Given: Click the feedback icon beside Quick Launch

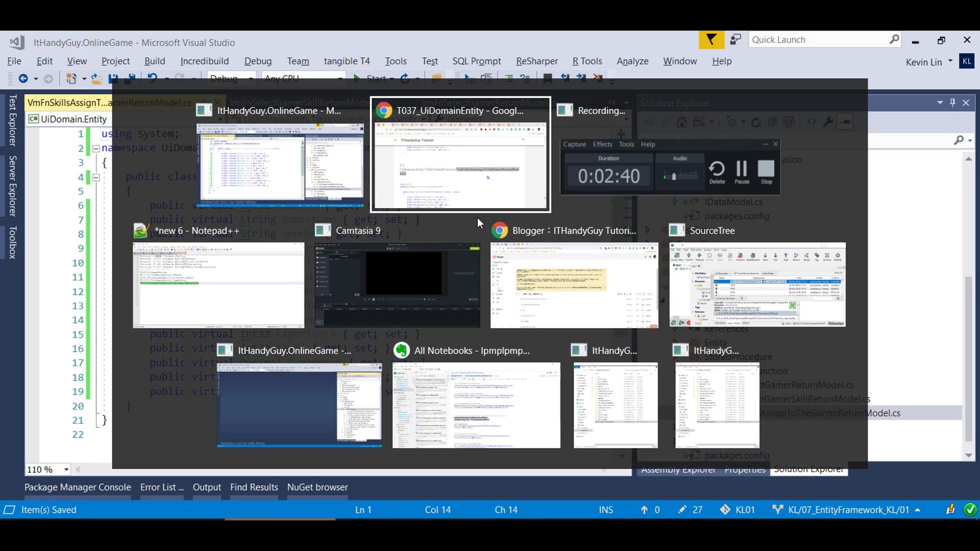Looking at the screenshot, I should (736, 40).
